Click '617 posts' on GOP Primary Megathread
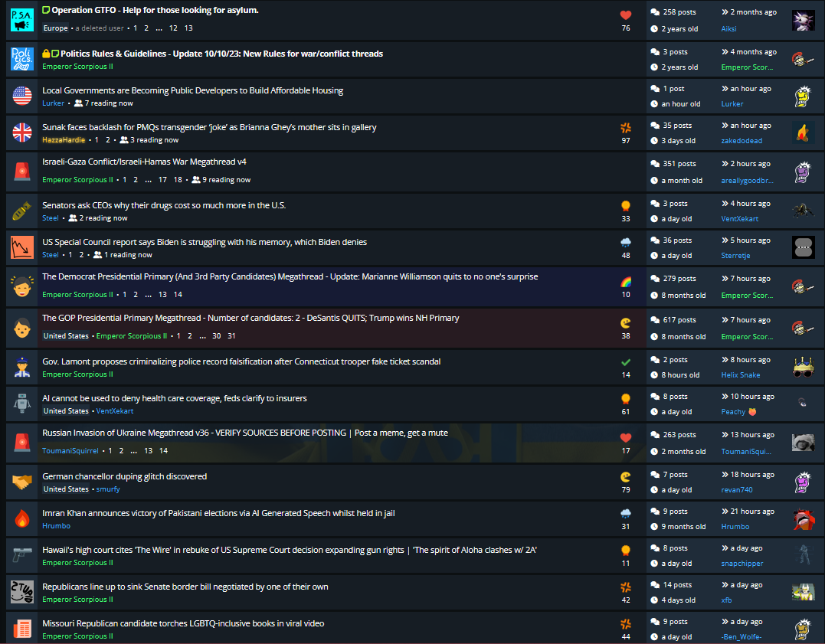The image size is (825, 644). pos(673,320)
